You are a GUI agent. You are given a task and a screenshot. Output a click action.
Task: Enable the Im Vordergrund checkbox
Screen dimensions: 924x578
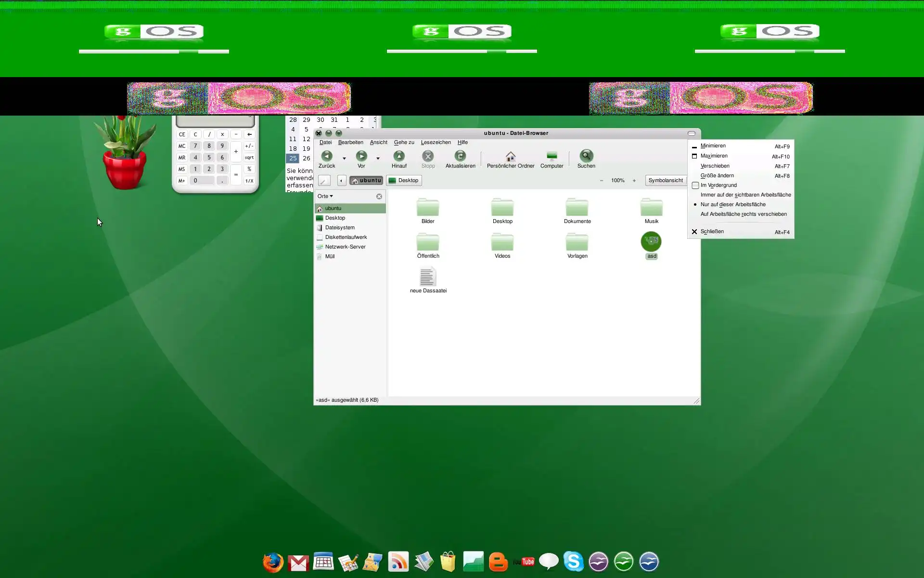[x=695, y=185]
